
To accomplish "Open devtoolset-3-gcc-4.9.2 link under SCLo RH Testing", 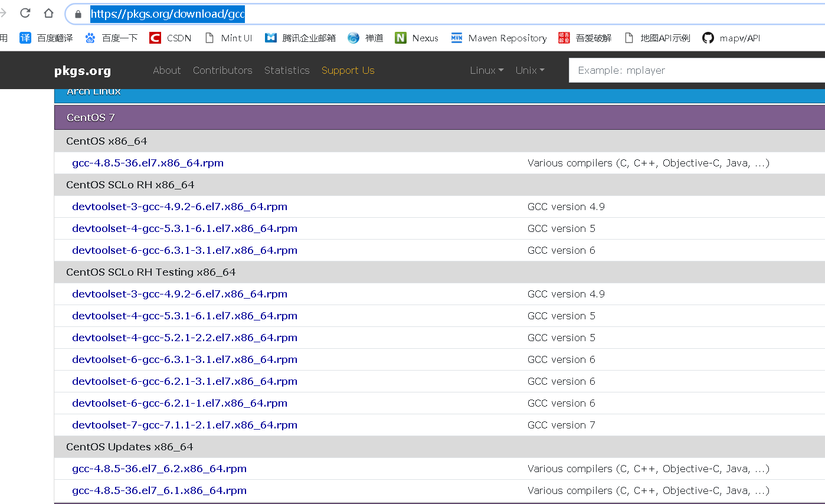I will (x=179, y=294).
